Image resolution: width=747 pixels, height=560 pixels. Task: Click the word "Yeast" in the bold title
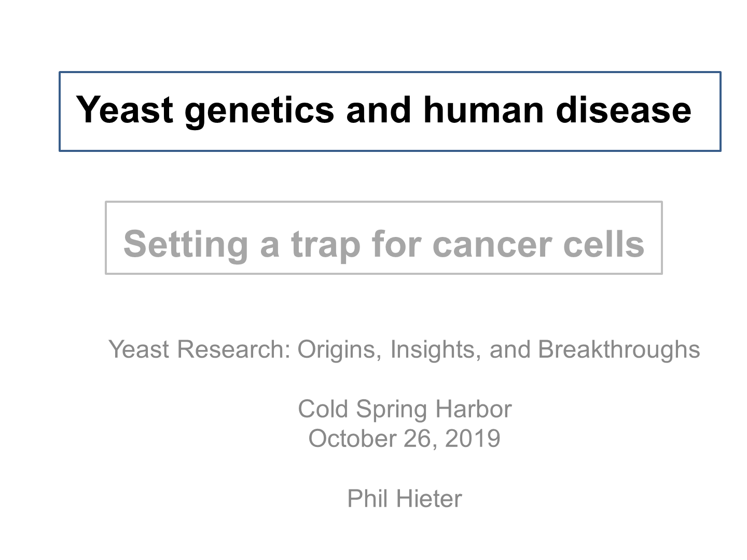[125, 110]
